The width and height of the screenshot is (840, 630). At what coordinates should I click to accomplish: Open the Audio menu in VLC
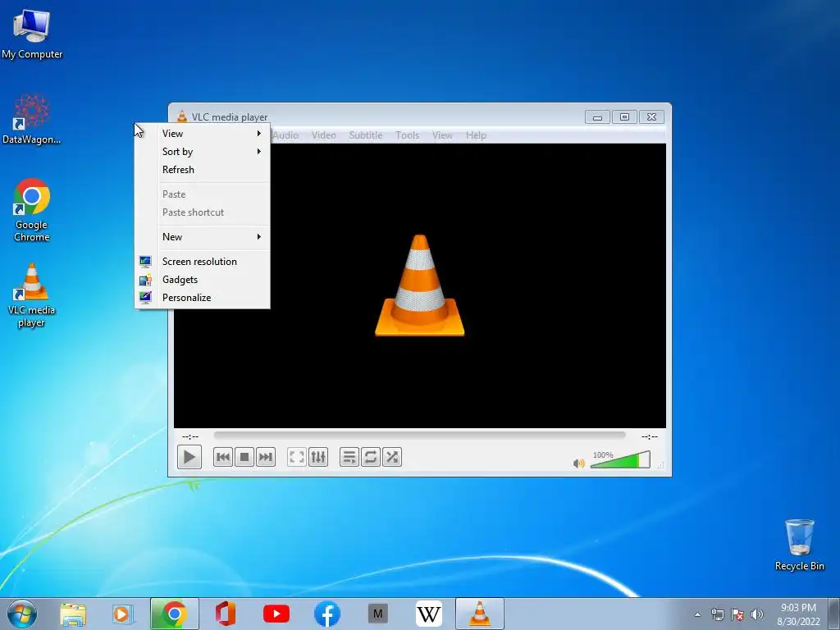285,135
